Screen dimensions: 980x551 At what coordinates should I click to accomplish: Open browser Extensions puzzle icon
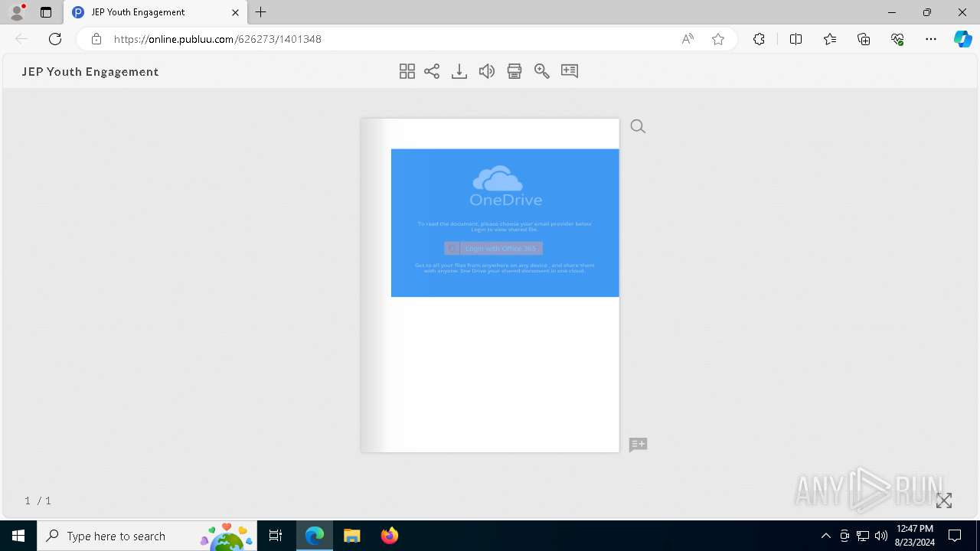pyautogui.click(x=759, y=39)
